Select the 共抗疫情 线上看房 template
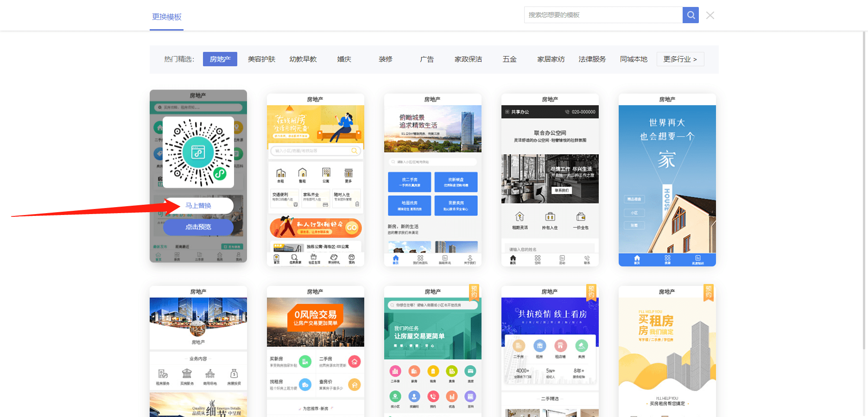Screen dimensions: 868x417 550,352
